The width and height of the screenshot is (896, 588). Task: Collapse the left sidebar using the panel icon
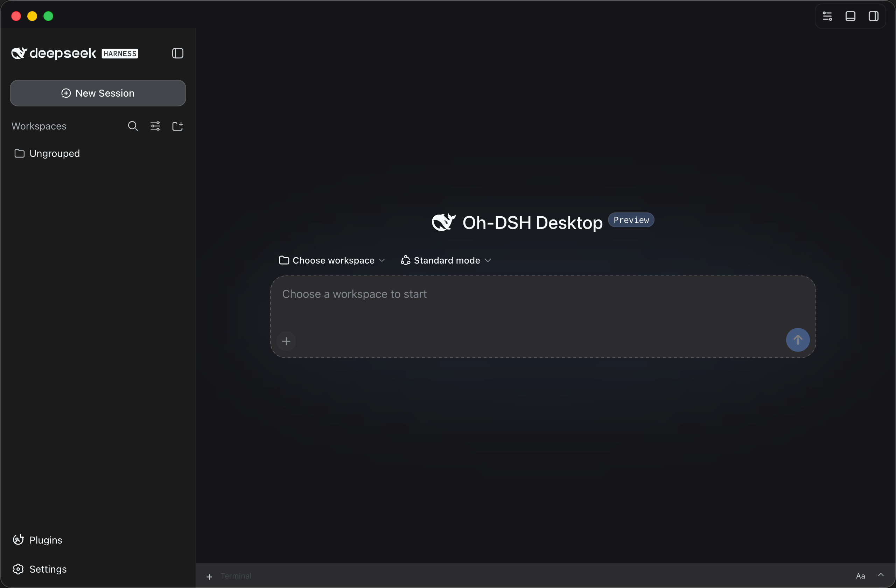click(x=178, y=54)
